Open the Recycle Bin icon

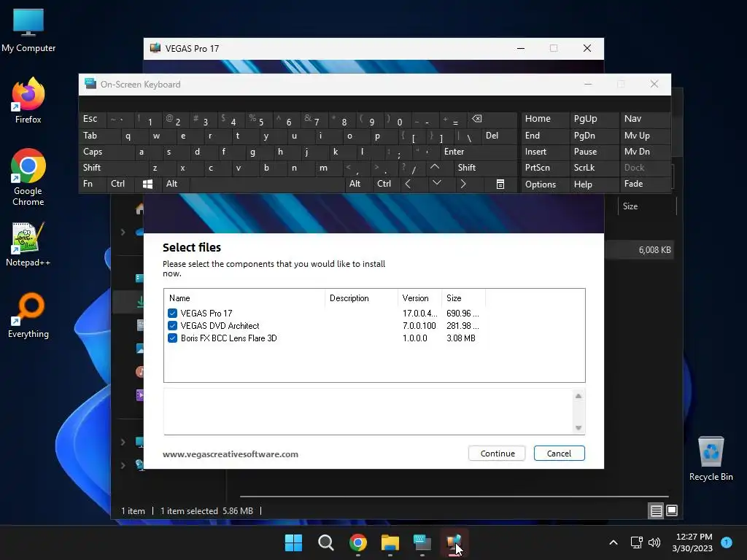click(x=711, y=458)
